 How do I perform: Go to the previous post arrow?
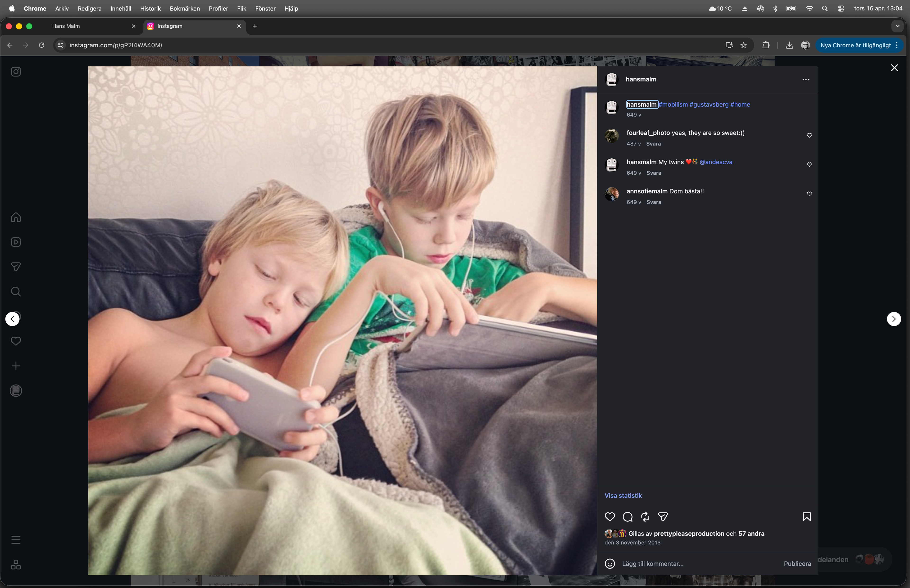[13, 319]
